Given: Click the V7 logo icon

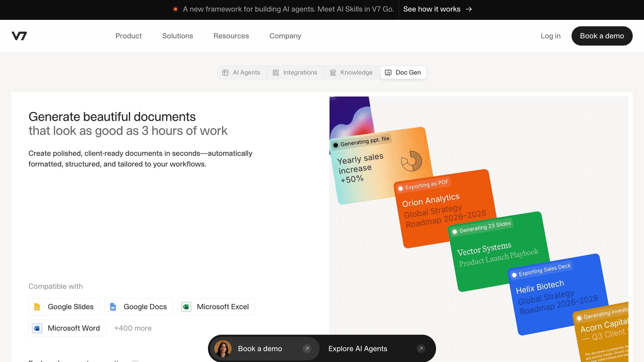Looking at the screenshot, I should (19, 36).
